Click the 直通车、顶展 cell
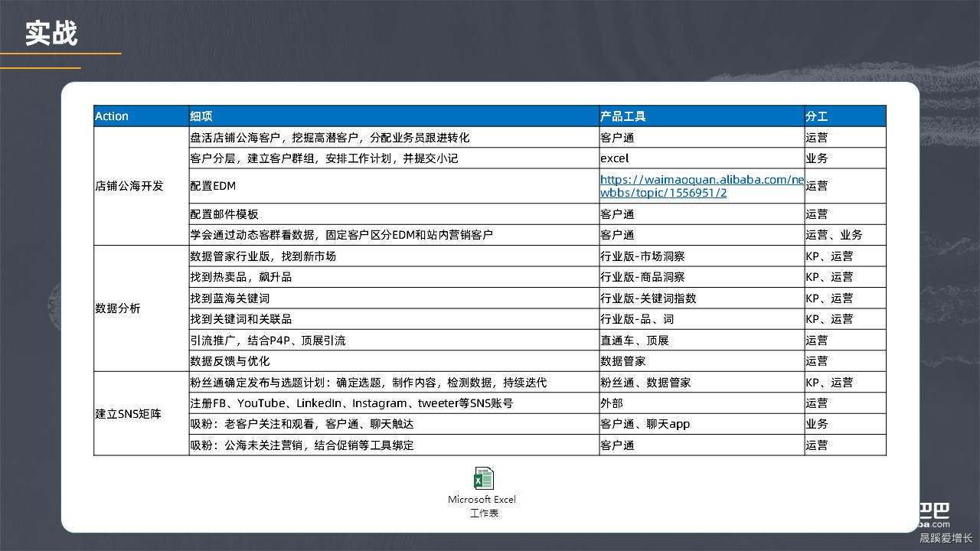This screenshot has width=980, height=551. pyautogui.click(x=701, y=341)
